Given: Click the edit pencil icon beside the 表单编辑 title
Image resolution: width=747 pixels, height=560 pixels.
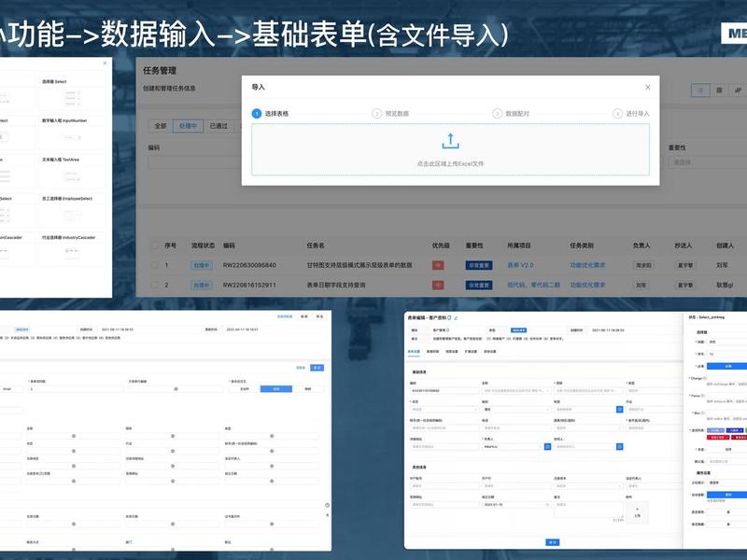Looking at the screenshot, I should (456, 317).
